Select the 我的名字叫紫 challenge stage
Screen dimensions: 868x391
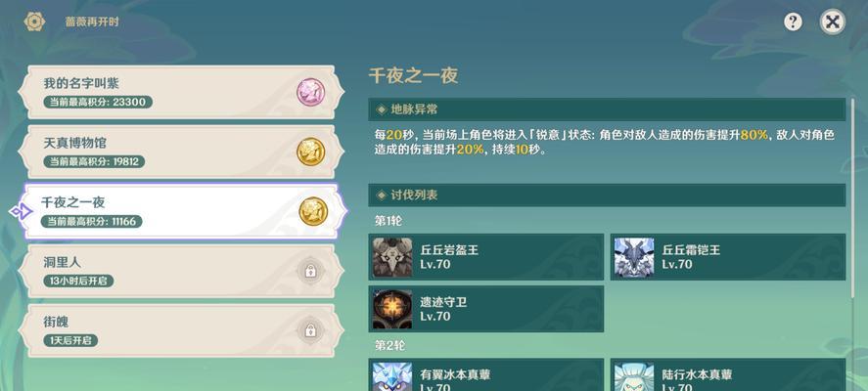coord(181,92)
